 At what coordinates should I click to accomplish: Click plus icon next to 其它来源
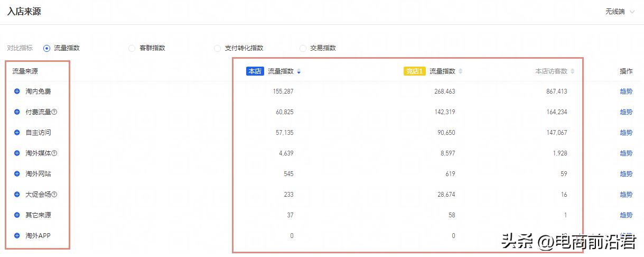(17, 215)
